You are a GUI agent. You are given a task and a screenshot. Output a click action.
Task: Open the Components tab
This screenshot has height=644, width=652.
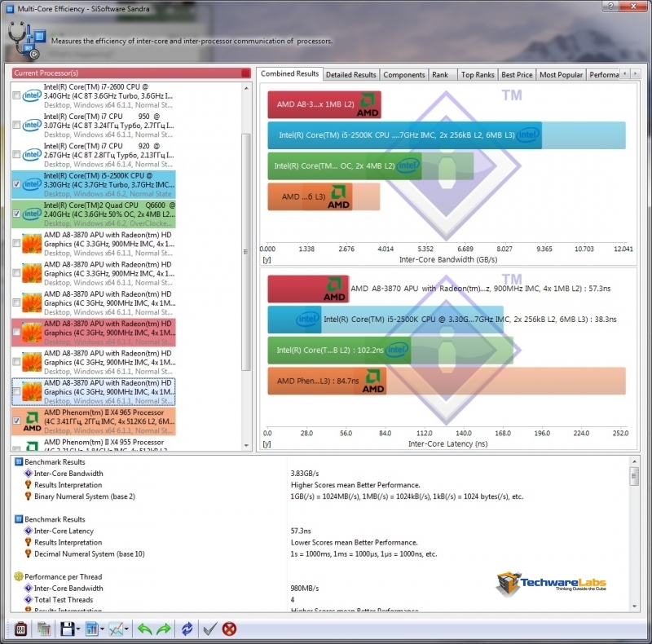pos(403,75)
